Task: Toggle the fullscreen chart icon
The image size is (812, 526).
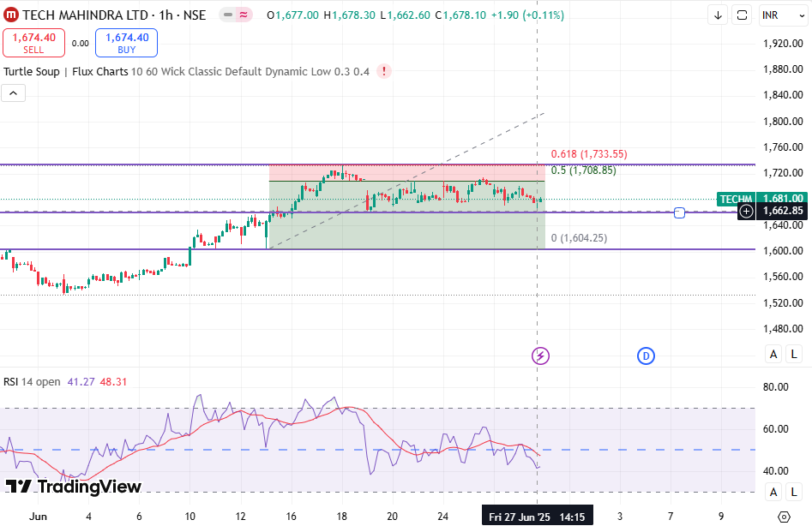Action: click(x=742, y=15)
